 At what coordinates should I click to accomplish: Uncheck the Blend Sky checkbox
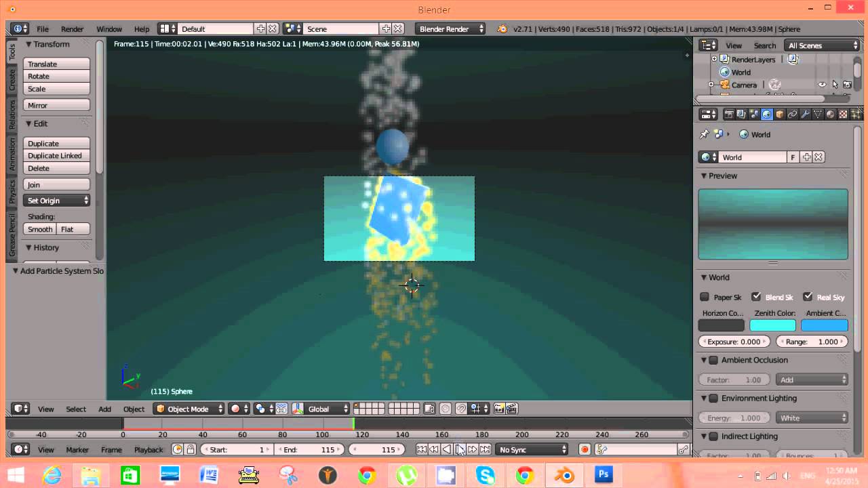coord(756,297)
